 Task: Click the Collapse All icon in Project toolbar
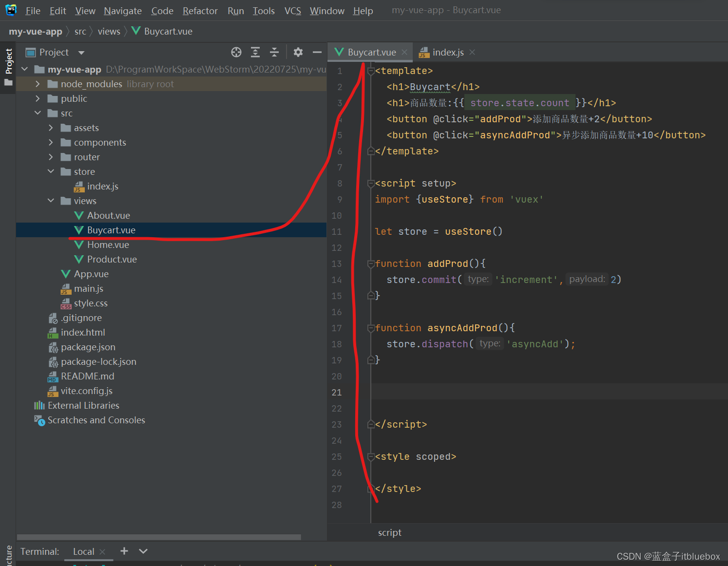click(274, 52)
